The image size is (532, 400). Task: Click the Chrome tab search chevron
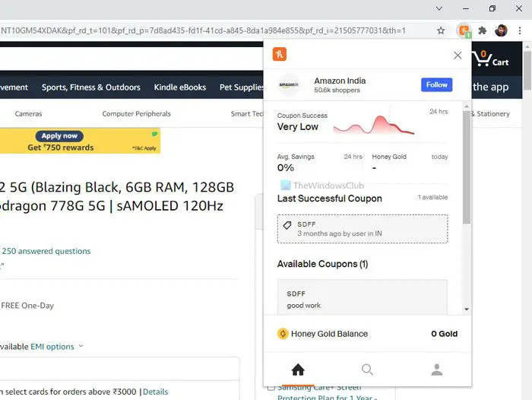pos(439,8)
